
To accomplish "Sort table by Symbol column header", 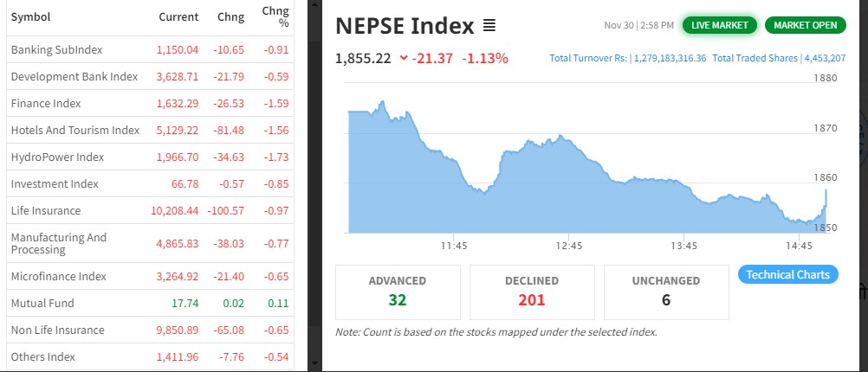I will (x=31, y=17).
